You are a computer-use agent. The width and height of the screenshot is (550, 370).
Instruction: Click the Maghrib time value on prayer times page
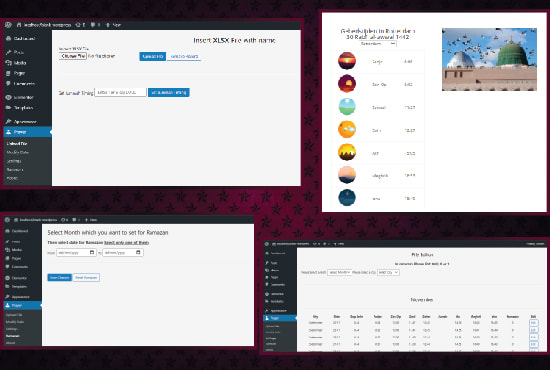pos(409,175)
